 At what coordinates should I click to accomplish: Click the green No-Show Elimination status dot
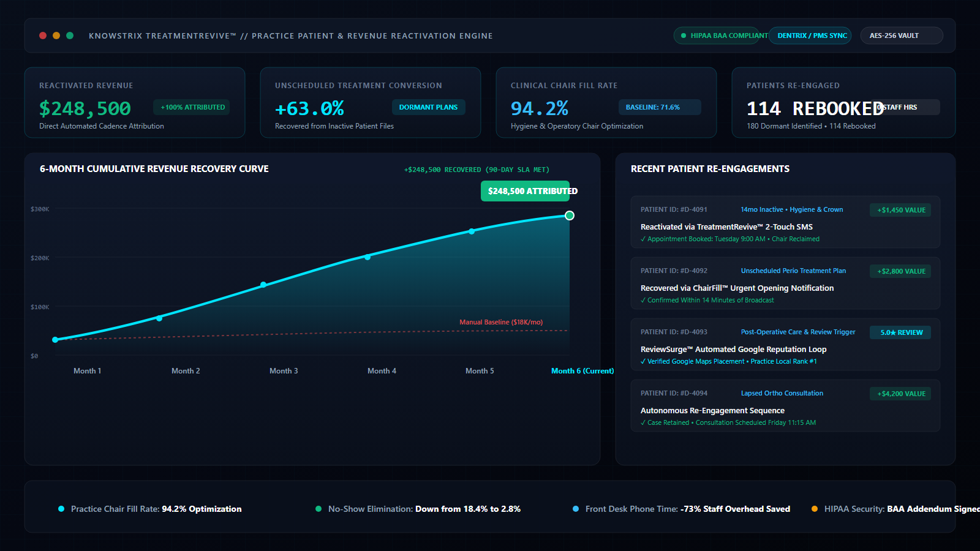[318, 509]
